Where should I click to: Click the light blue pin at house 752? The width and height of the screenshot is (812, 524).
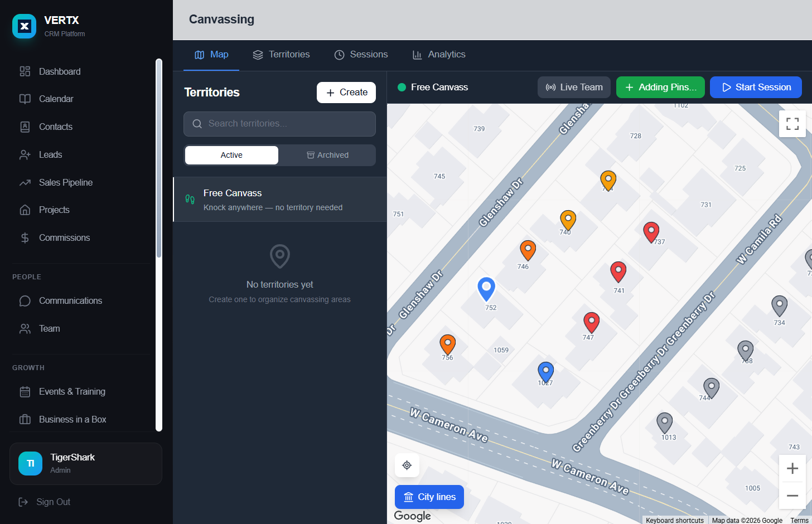point(486,289)
